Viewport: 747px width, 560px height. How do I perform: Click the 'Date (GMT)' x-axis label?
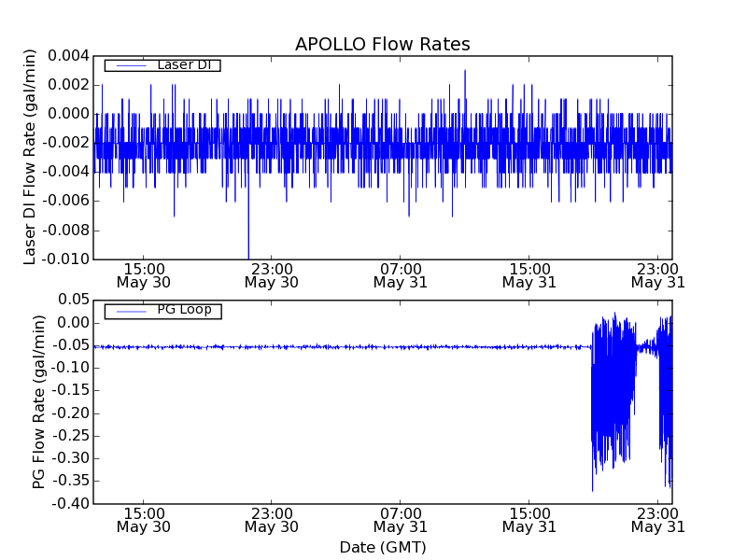(x=382, y=547)
